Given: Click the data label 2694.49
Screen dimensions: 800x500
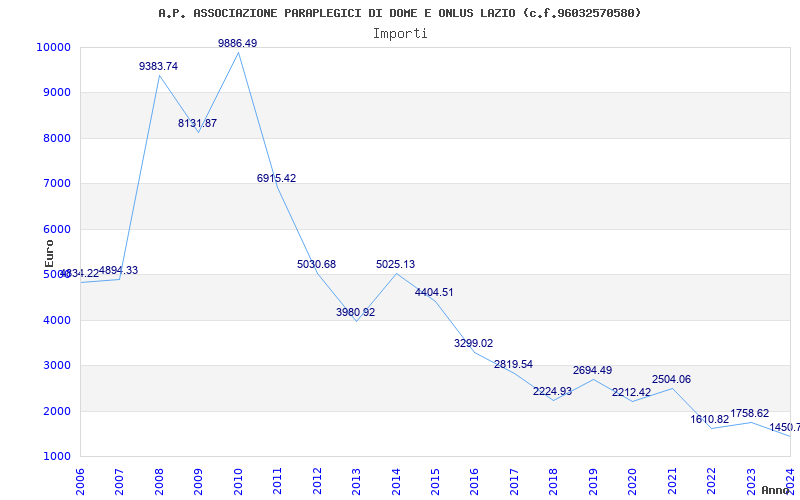Looking at the screenshot, I should point(592,371).
